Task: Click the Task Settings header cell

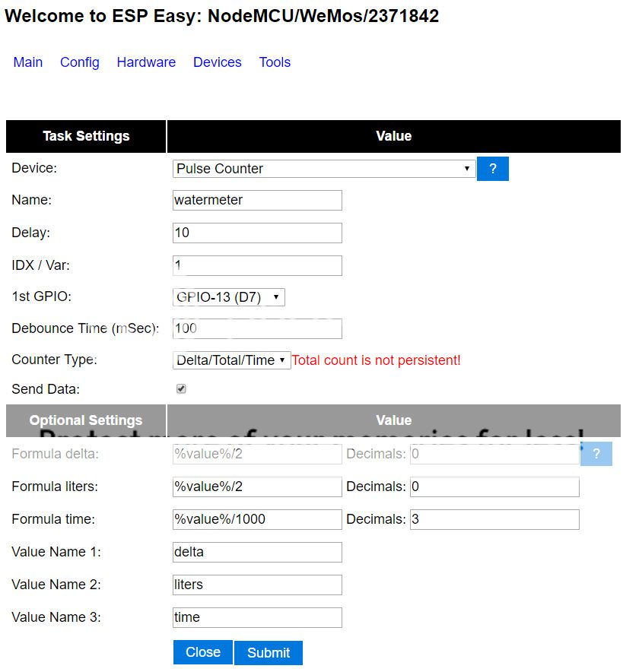Action: click(x=86, y=136)
